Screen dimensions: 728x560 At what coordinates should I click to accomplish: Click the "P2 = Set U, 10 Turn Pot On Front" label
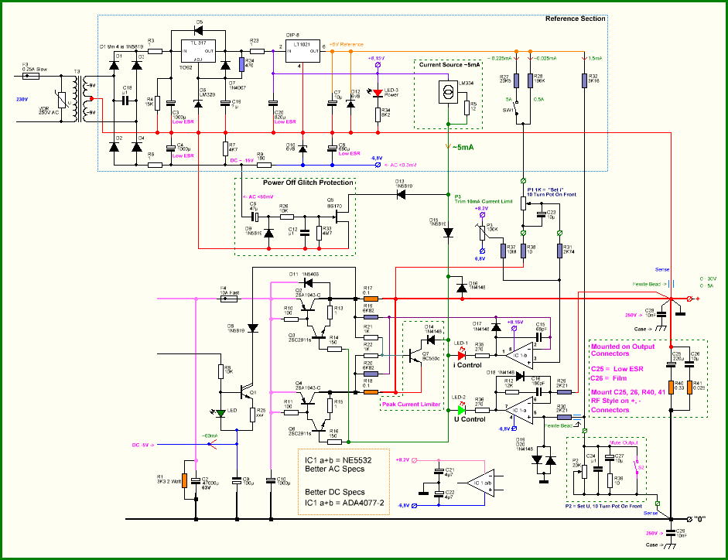tap(603, 506)
